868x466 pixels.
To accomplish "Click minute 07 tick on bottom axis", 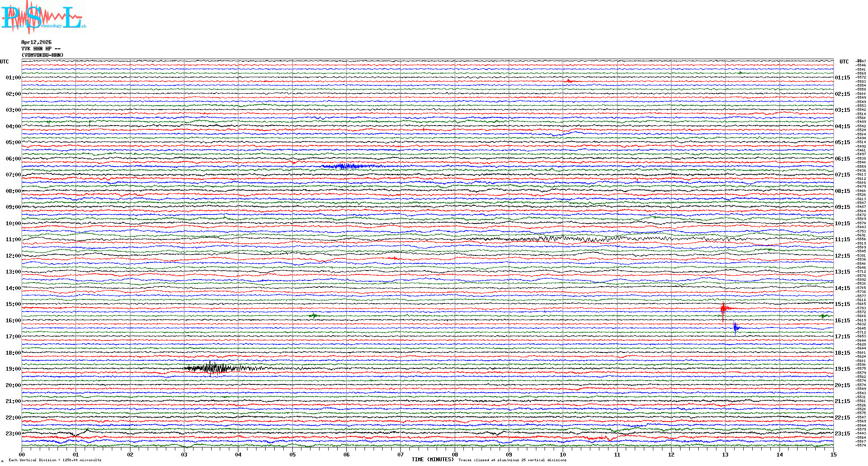I will click(x=401, y=454).
